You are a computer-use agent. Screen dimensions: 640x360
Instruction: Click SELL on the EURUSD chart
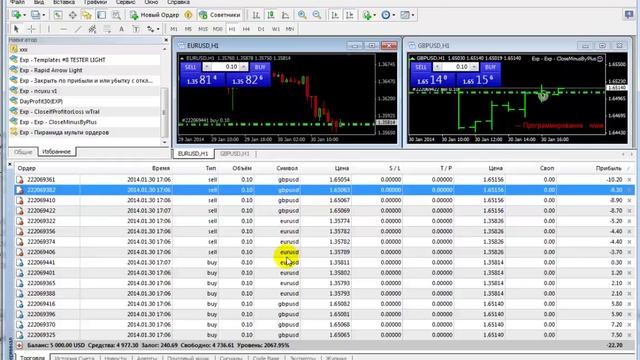pos(191,67)
